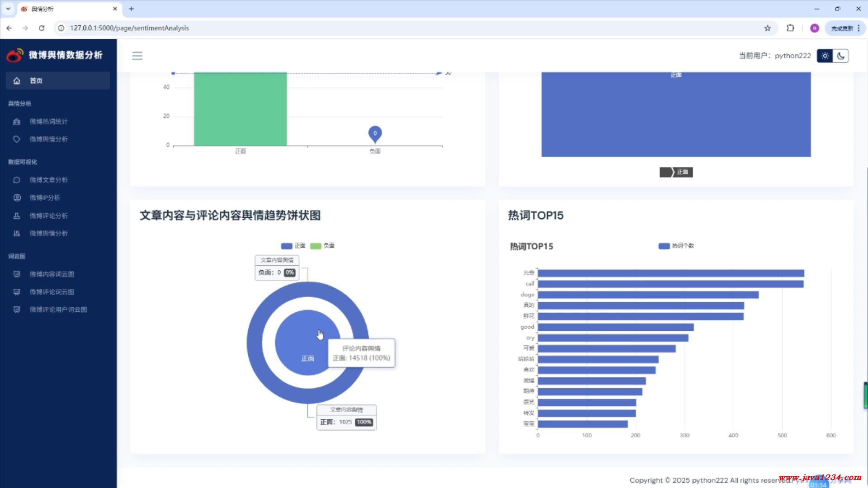
Task: Open browser extensions puzzle icon
Action: click(x=790, y=28)
